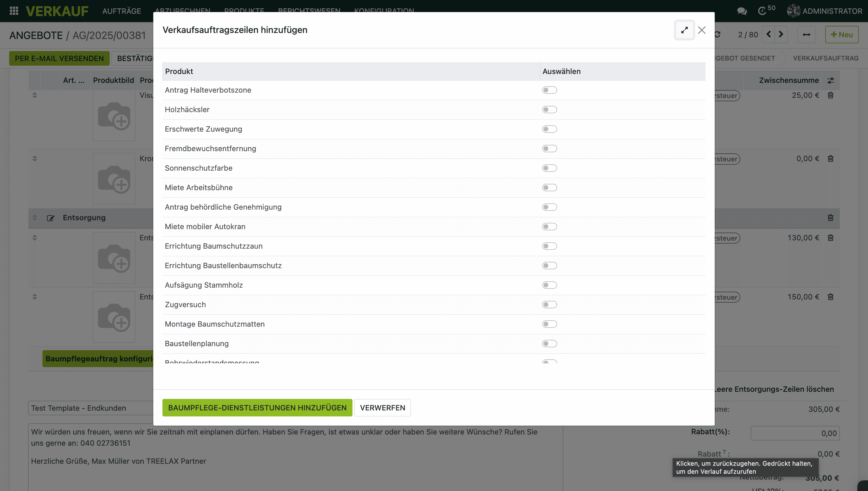The height and width of the screenshot is (491, 868).
Task: Go to previous record arrow
Action: coord(769,34)
